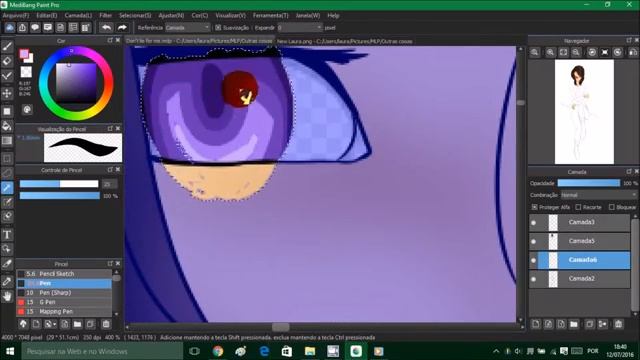Enable the Bloquear checkbox
The height and width of the screenshot is (360, 640).
pos(611,207)
